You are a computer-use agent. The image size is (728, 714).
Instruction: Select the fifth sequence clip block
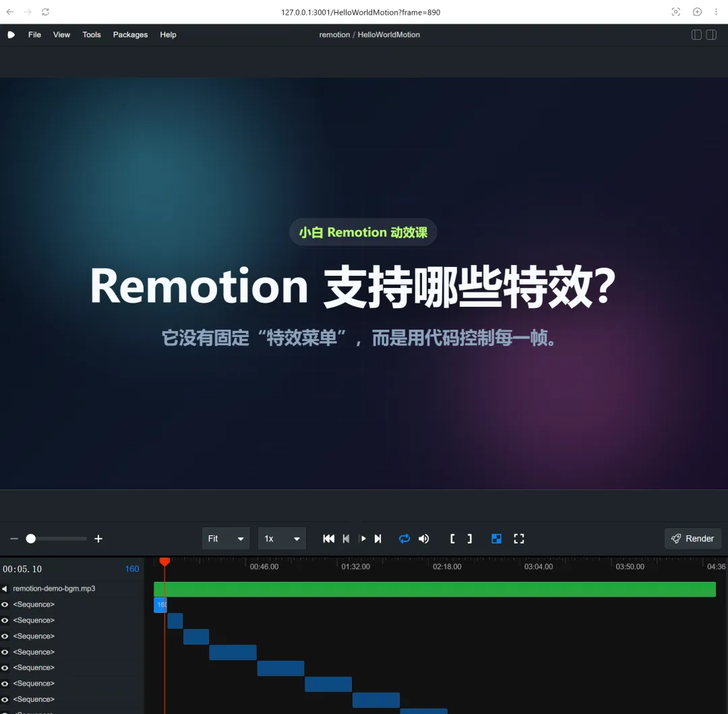280,669
